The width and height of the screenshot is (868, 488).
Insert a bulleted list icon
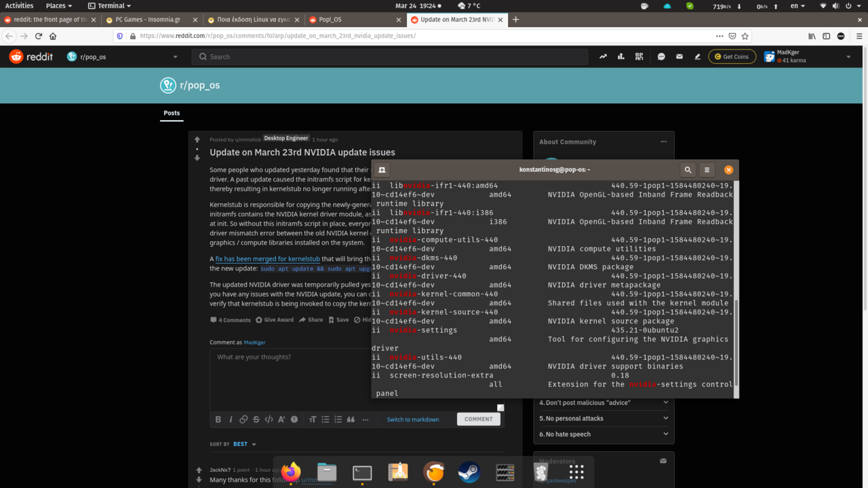click(325, 420)
